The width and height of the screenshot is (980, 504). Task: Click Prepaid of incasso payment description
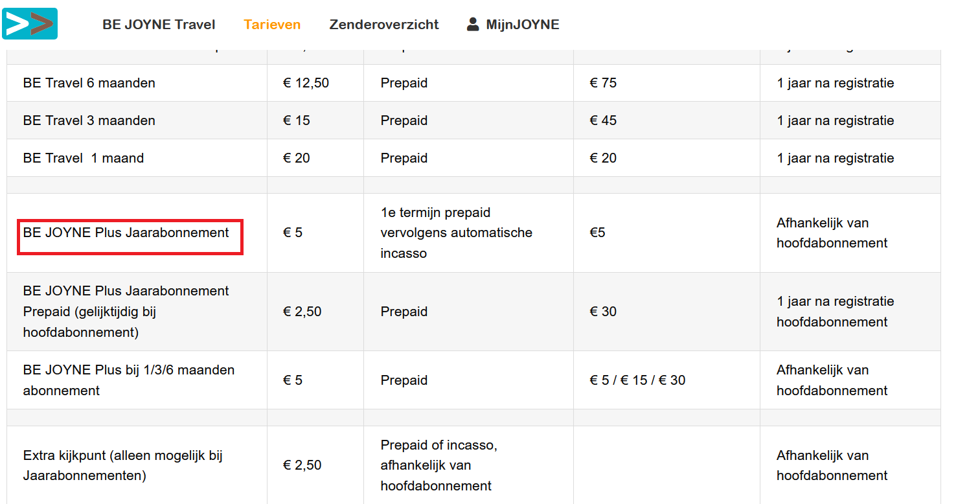439,465
